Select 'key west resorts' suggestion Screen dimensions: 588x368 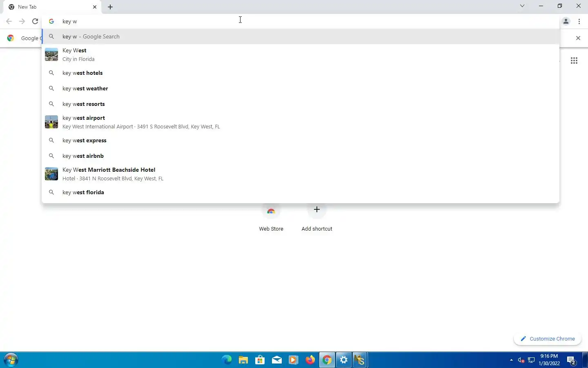(x=301, y=104)
